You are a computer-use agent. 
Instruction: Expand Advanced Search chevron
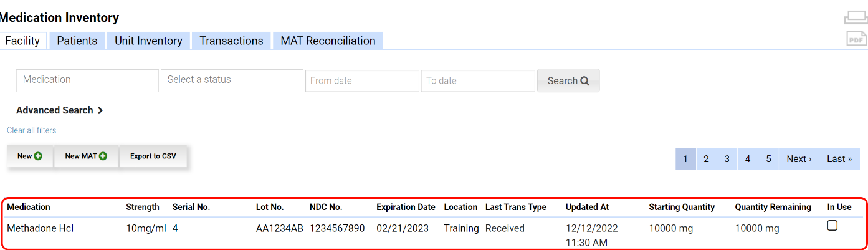point(100,110)
